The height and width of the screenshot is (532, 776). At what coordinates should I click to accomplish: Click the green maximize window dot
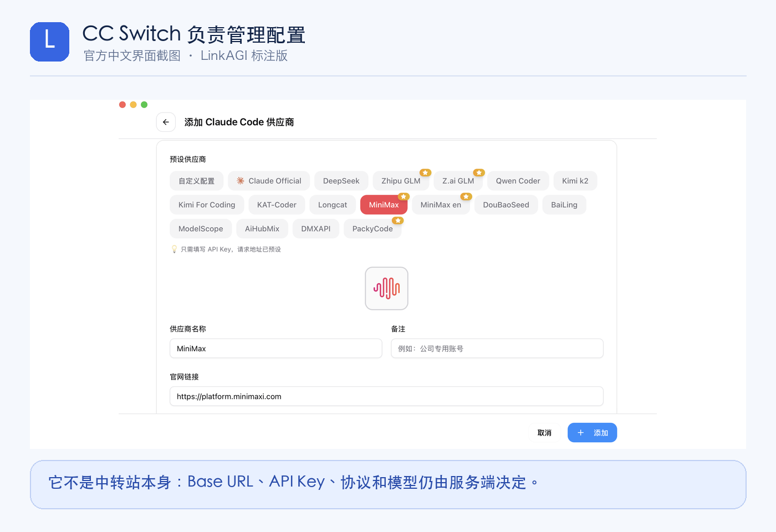[144, 105]
